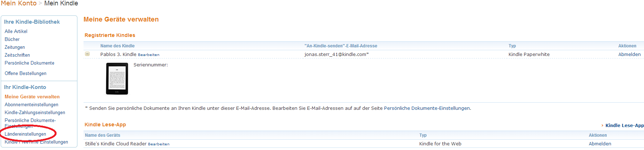Collapse the Pablos 3. Kindle device row
Screen dimensions: 644x150
coord(87,54)
